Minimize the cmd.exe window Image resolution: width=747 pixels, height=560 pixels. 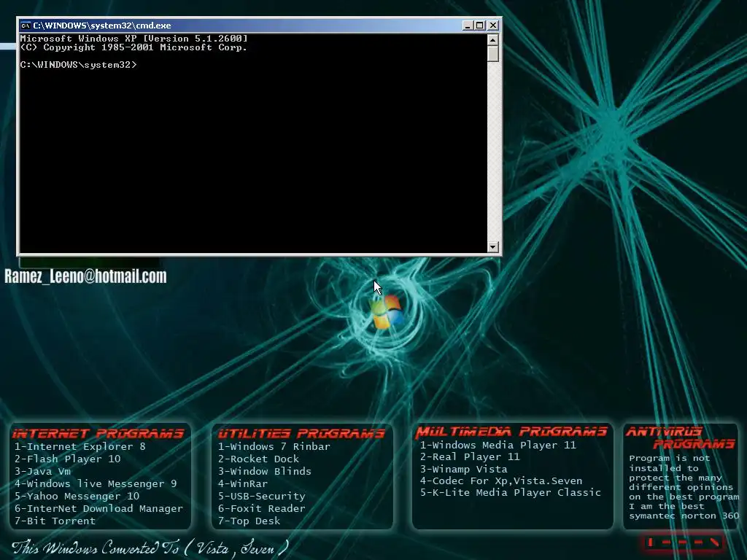point(468,26)
